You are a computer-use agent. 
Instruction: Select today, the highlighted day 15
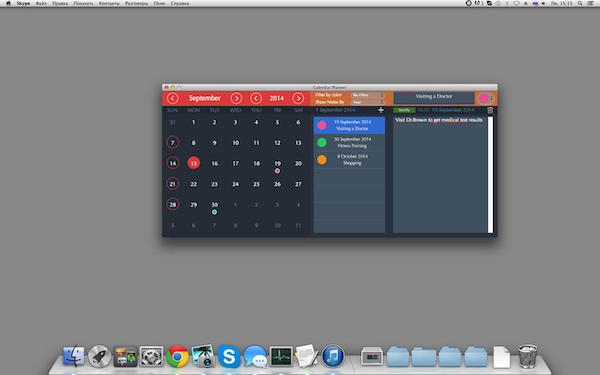pyautogui.click(x=194, y=163)
